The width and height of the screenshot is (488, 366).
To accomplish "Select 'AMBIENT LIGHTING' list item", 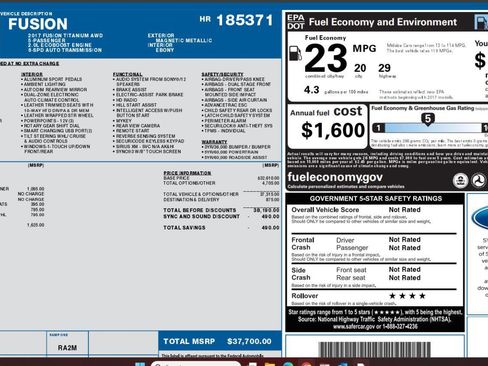I will coord(44,84).
